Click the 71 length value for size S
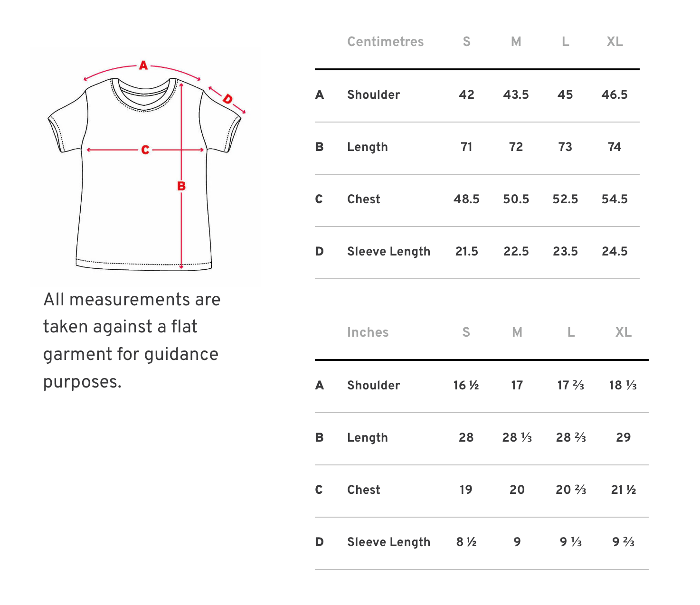This screenshot has width=700, height=605. pos(466,147)
